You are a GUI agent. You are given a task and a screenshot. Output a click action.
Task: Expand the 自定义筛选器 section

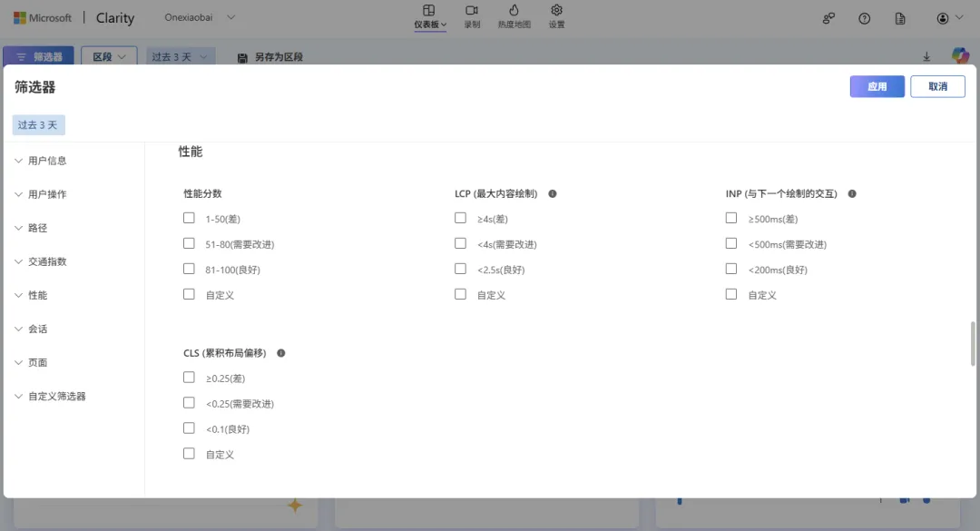pos(50,397)
